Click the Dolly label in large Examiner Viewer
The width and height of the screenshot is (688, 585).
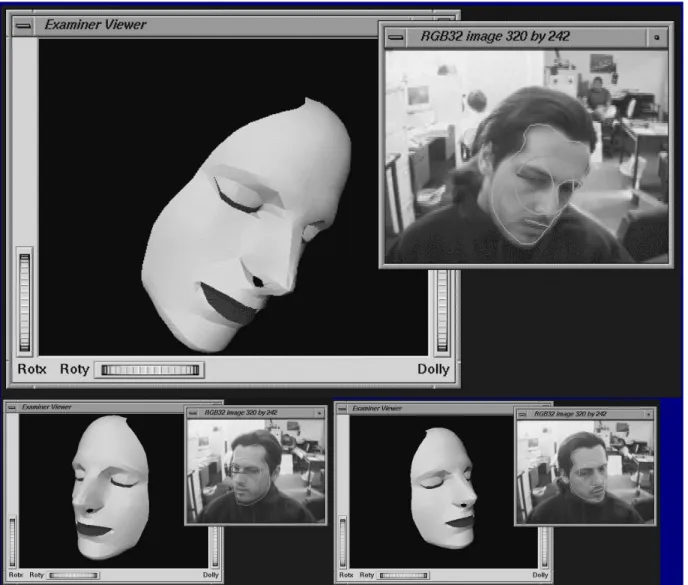433,369
